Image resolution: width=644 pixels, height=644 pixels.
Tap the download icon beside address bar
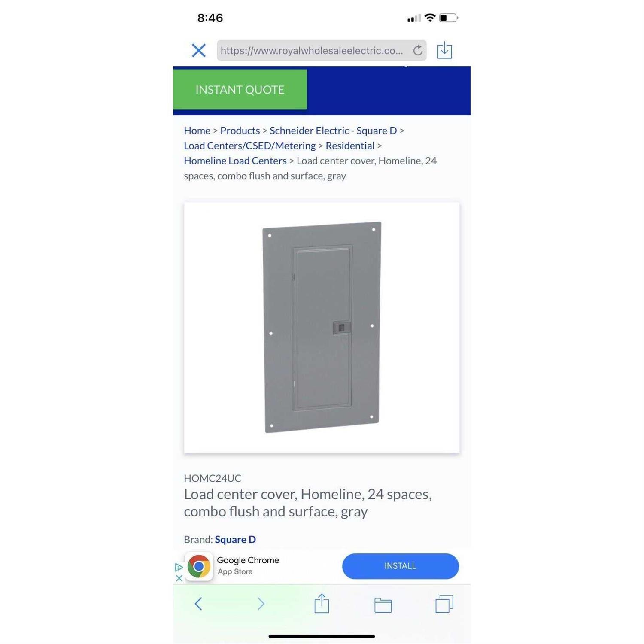coord(444,50)
